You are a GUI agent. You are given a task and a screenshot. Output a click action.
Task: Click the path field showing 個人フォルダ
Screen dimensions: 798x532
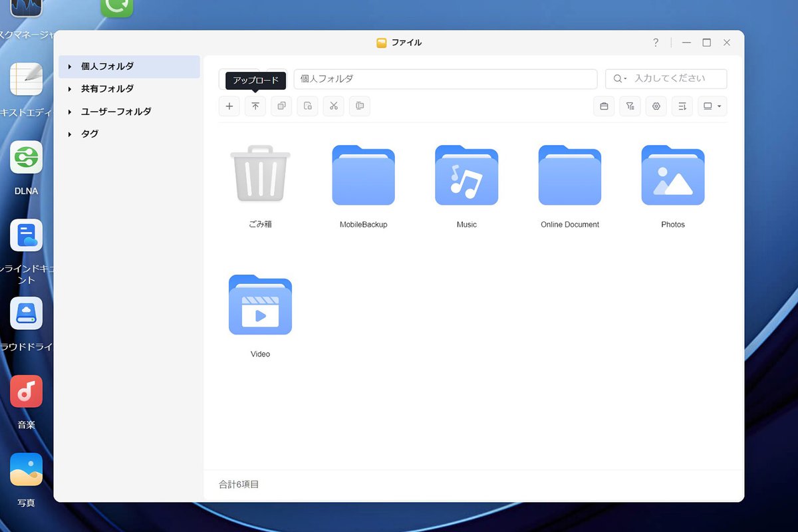click(x=445, y=78)
